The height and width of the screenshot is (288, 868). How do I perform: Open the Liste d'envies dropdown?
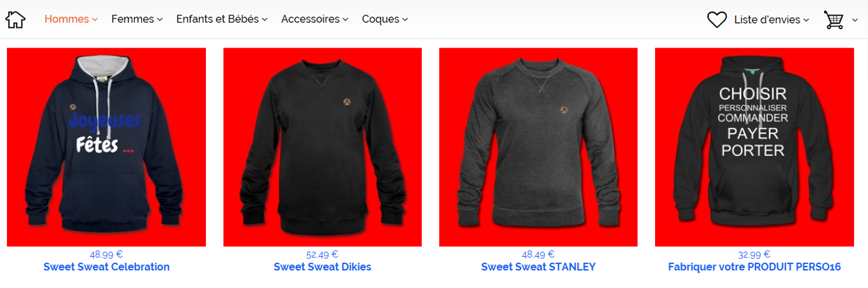pos(771,20)
